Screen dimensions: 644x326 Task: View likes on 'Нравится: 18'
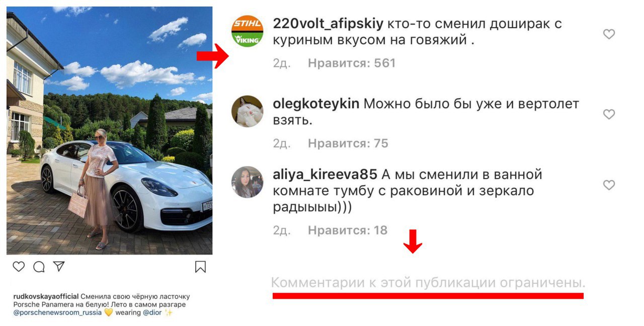[x=348, y=230]
